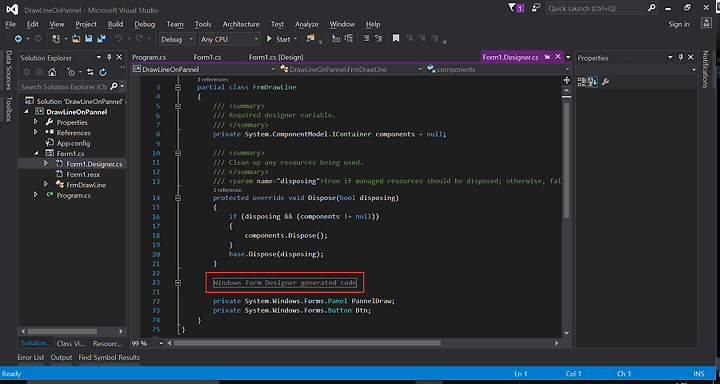Open the Build menu
The image size is (720, 384).
click(116, 24)
